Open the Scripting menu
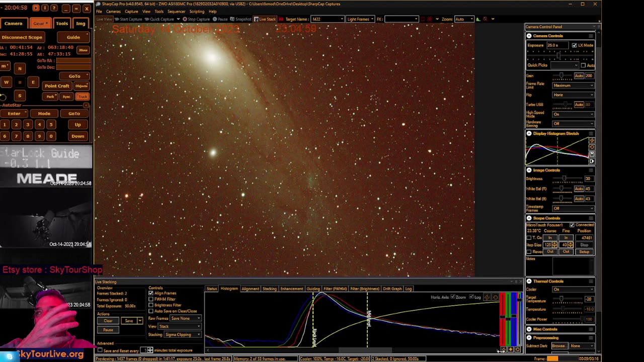Image resolution: width=644 pixels, height=362 pixels. 197,12
